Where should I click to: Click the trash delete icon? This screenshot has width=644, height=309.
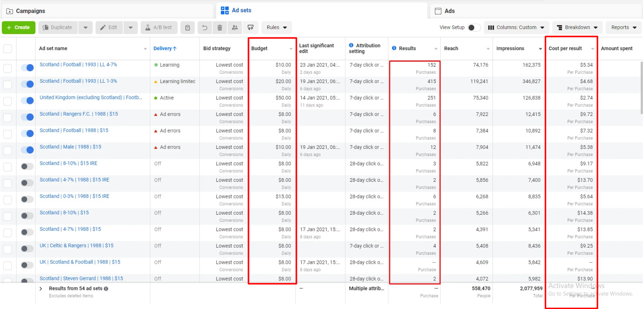[220, 28]
